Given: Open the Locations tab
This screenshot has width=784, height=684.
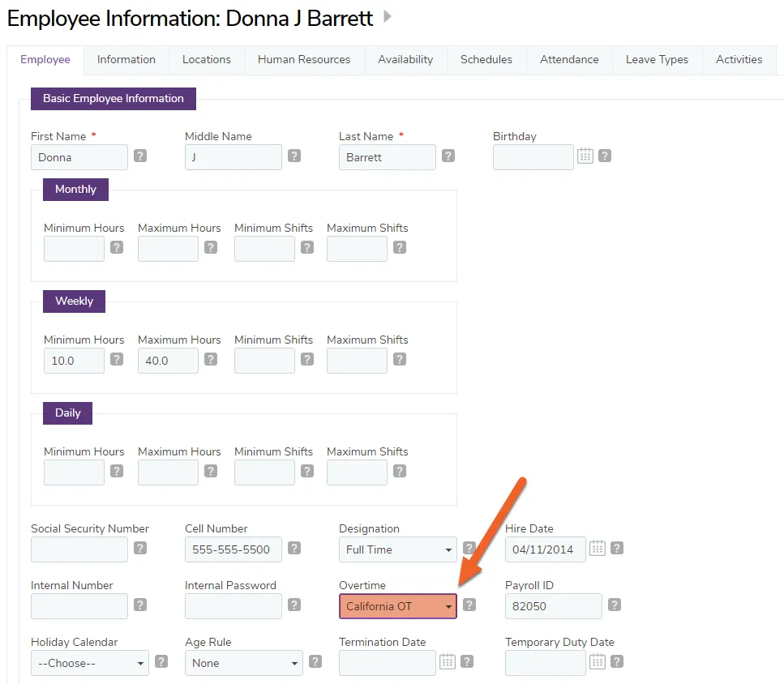Looking at the screenshot, I should click(207, 60).
